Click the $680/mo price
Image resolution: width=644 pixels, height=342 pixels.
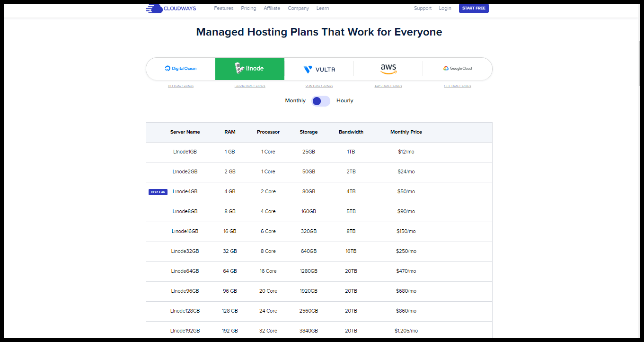click(406, 291)
